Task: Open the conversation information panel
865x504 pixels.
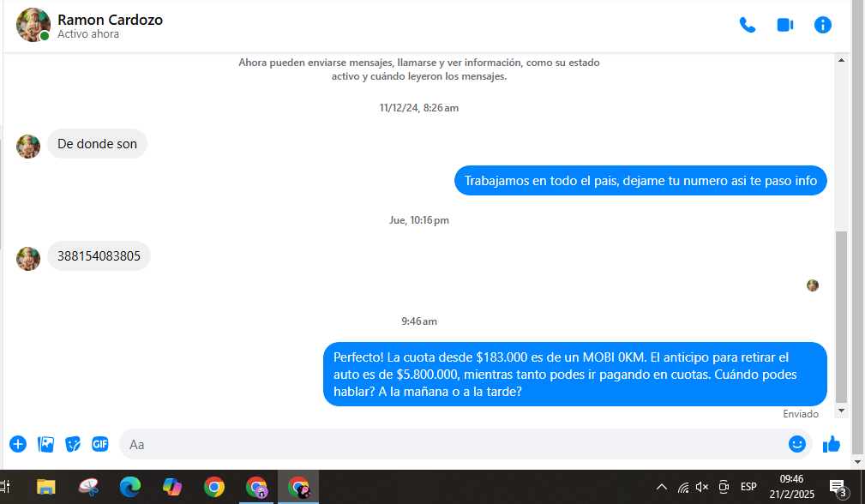Action: click(822, 25)
